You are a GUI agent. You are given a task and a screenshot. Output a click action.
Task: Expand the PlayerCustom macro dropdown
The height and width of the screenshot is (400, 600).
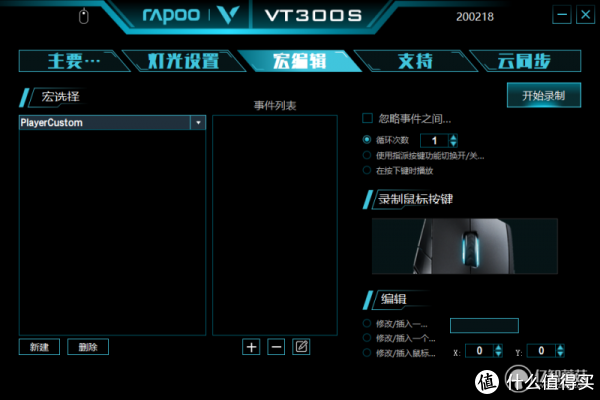tap(198, 123)
